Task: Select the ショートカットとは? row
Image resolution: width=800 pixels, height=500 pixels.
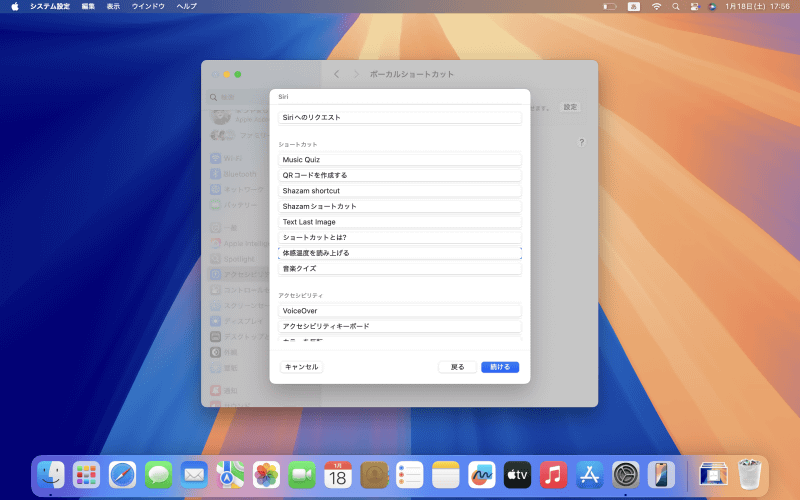Action: point(399,237)
